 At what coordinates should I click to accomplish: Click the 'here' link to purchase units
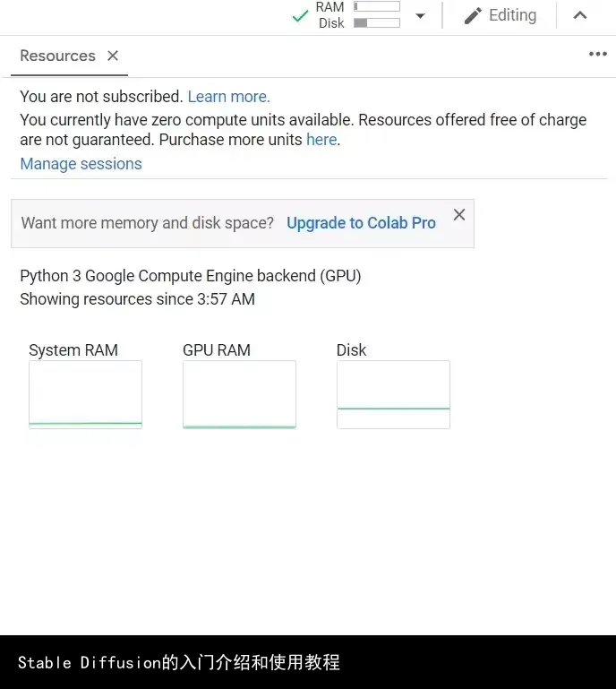321,140
